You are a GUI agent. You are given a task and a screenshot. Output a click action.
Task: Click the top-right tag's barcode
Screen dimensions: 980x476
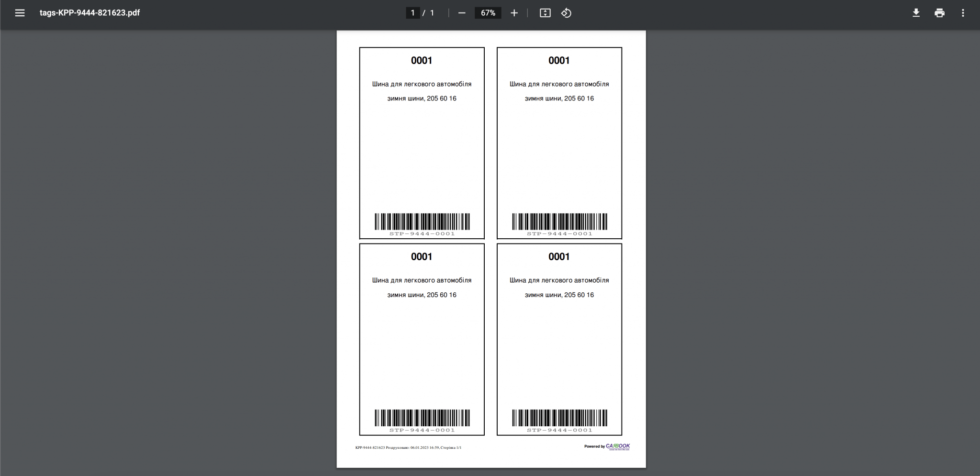[559, 222]
